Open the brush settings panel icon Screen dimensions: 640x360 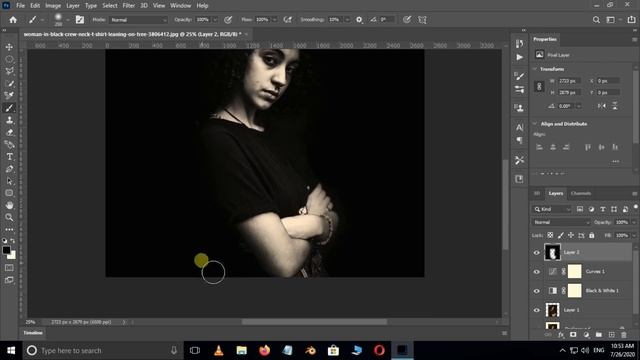(80, 20)
